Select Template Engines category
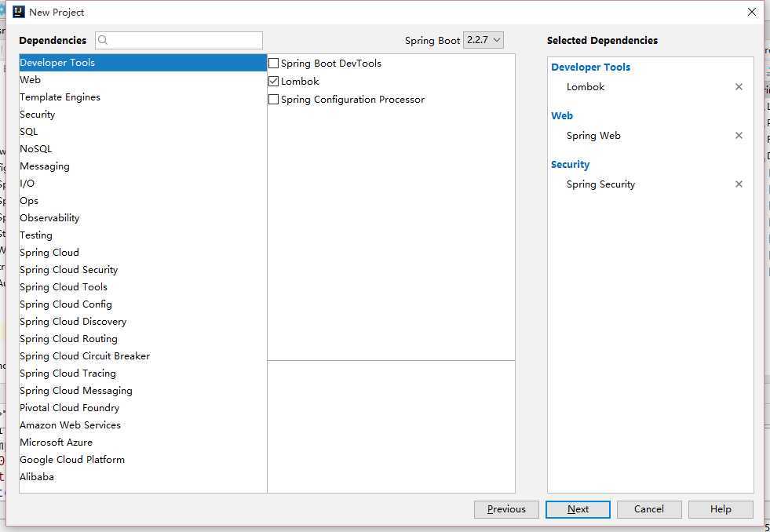This screenshot has height=532, width=770. click(x=143, y=97)
